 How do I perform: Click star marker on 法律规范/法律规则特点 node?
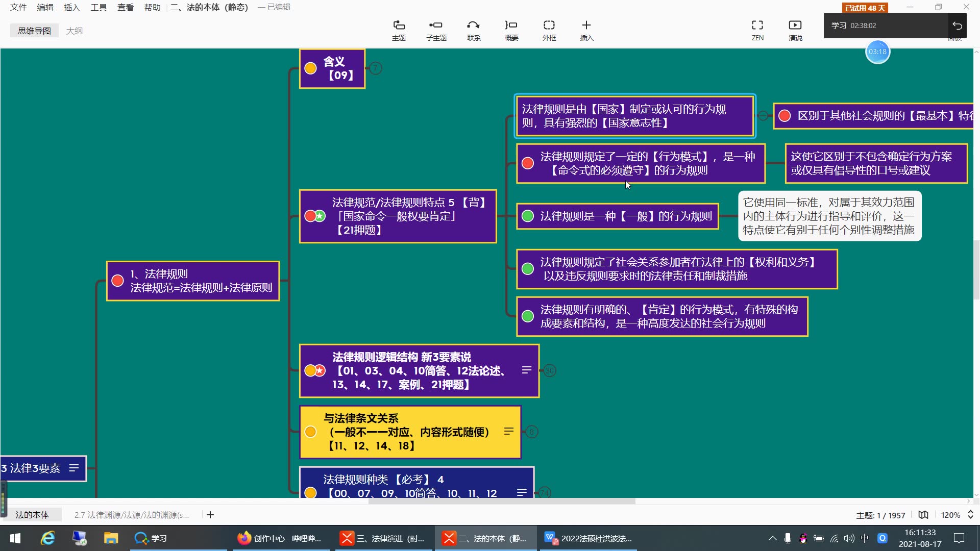320,216
